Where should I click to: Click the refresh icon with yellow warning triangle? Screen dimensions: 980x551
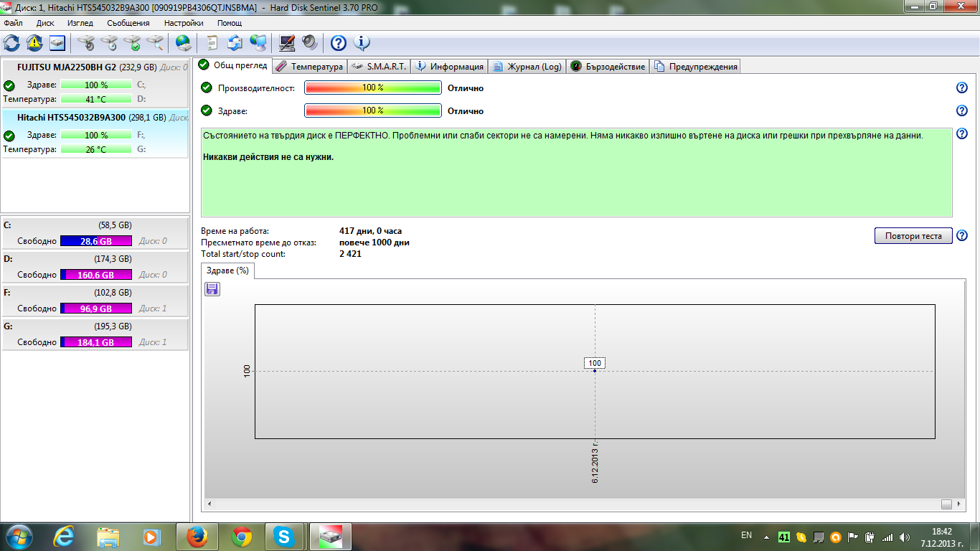click(34, 42)
